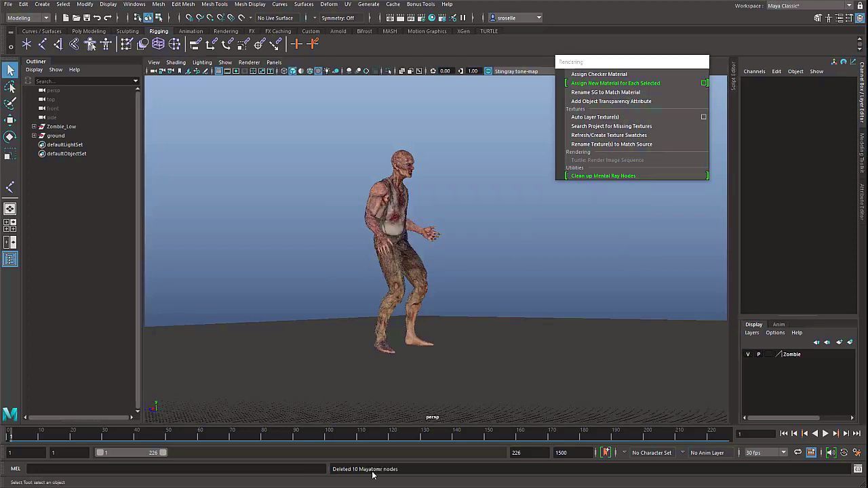The height and width of the screenshot is (488, 868).
Task: Select the arrow Select tool in toolbox
Action: (x=10, y=70)
